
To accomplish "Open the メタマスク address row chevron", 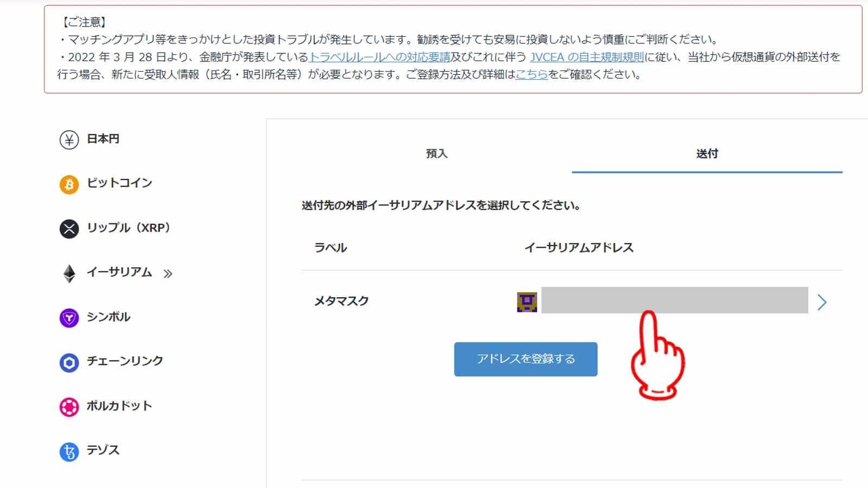I will 822,303.
